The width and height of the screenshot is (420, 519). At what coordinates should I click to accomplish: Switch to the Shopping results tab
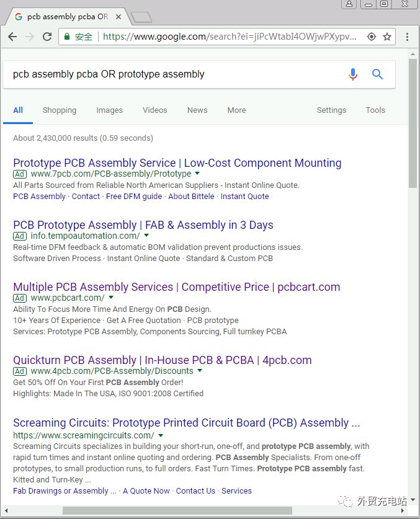[x=60, y=110]
